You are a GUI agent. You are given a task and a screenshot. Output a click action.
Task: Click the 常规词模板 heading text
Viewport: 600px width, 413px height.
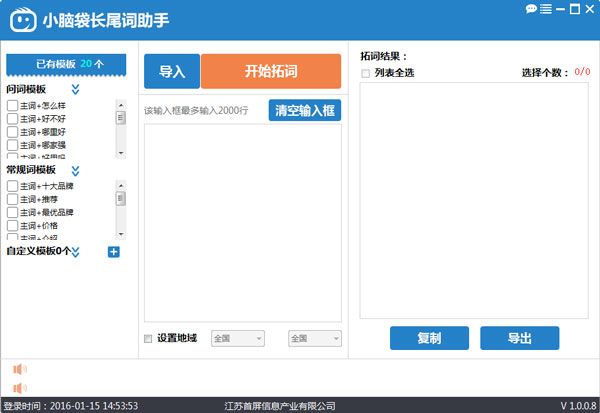tap(31, 170)
